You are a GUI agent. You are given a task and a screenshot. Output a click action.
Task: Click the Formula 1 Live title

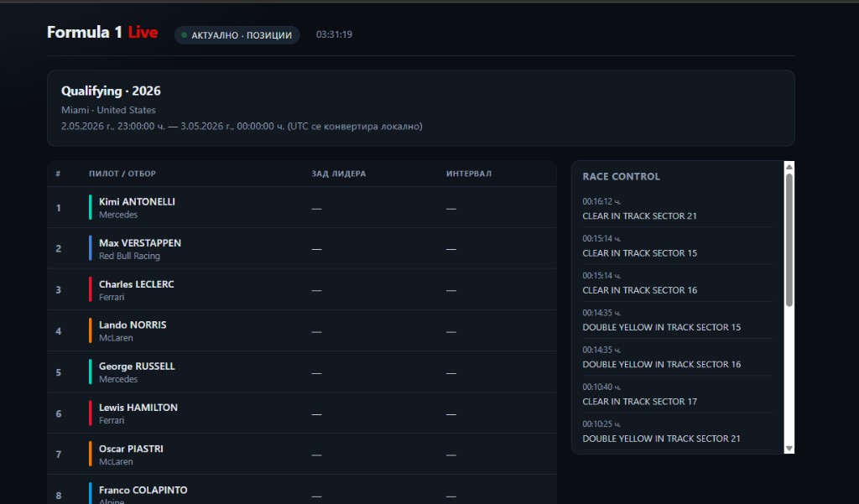pos(102,33)
